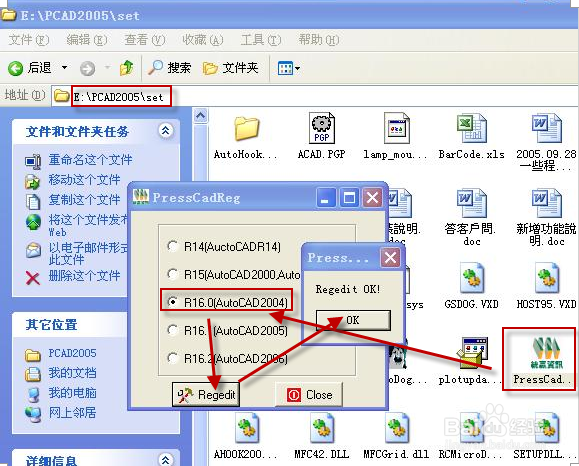Open the AutoHook folder icon

pos(246,129)
